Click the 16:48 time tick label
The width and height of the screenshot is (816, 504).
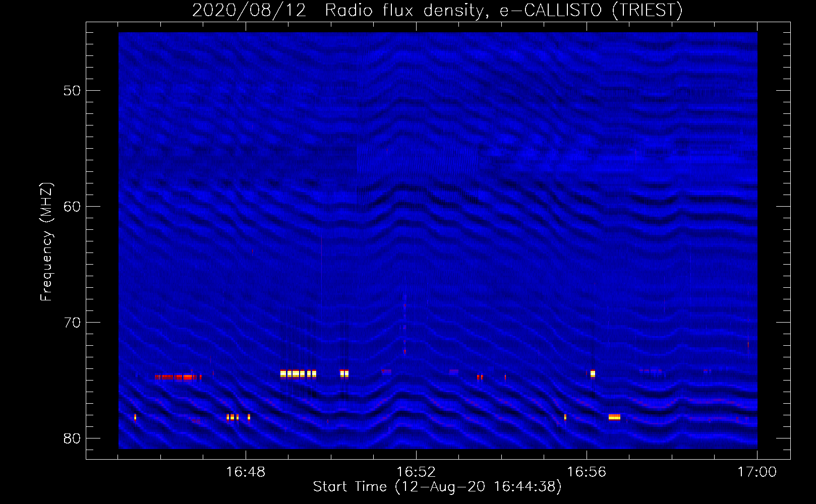[246, 472]
